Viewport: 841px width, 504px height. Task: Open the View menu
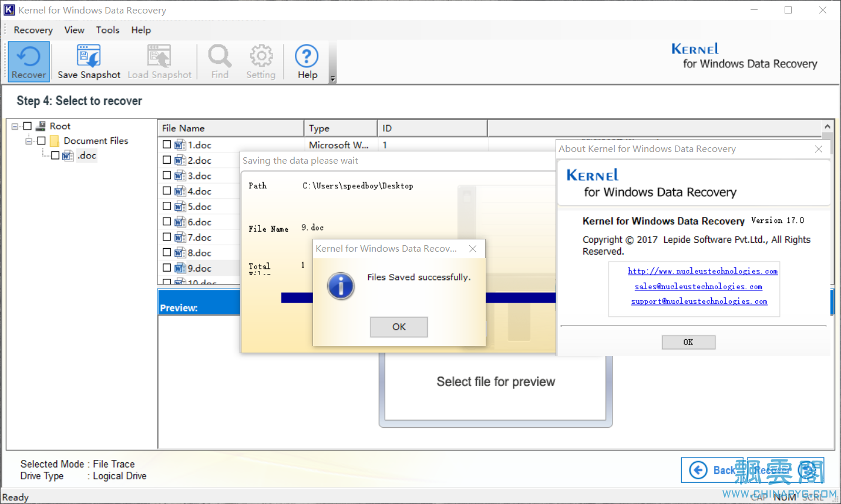click(74, 30)
